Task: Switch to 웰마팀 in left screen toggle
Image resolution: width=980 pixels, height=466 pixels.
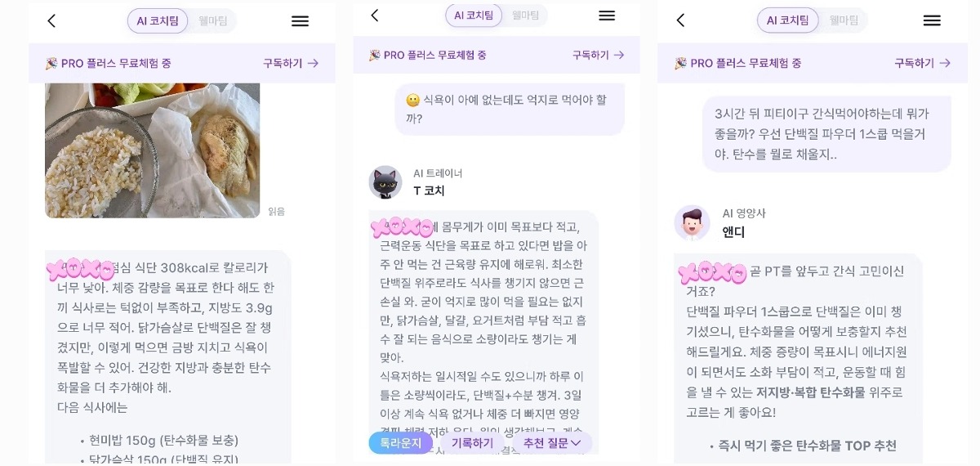Action: coord(212,21)
